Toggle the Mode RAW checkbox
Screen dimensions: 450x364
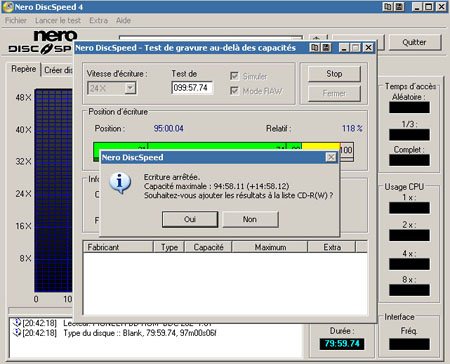pos(234,90)
